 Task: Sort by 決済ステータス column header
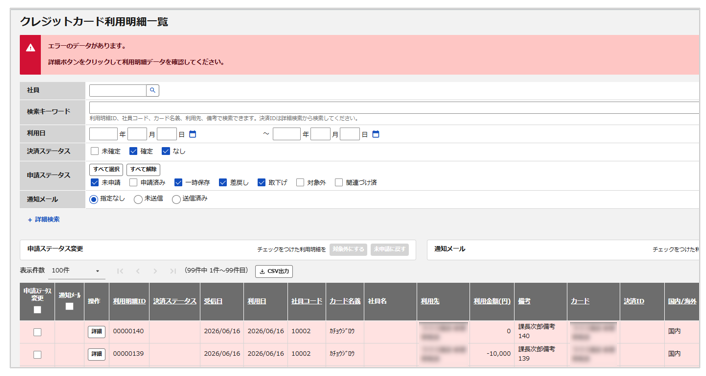click(x=175, y=301)
